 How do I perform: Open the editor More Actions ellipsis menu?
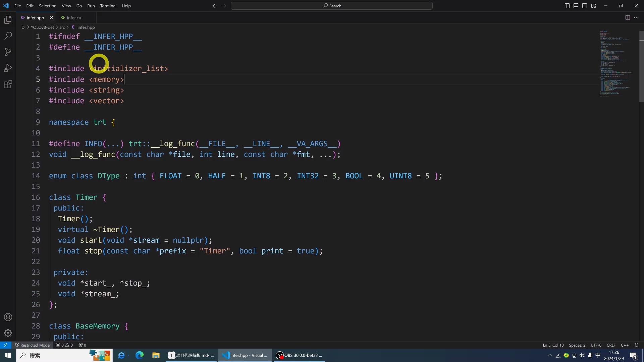pyautogui.click(x=636, y=17)
